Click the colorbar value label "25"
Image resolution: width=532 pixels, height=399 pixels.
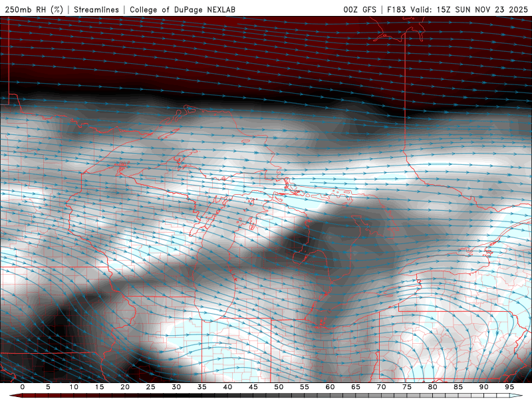[x=151, y=387]
